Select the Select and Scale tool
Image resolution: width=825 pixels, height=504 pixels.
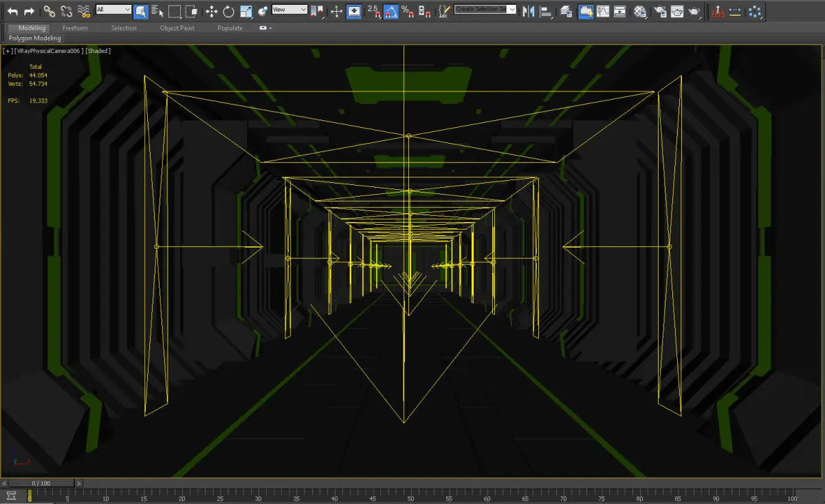(245, 11)
